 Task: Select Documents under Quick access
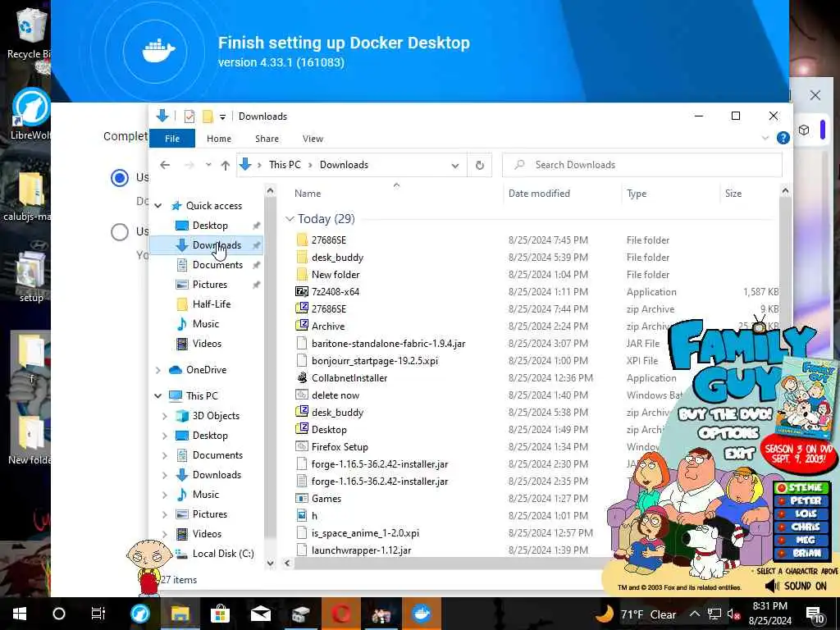(x=217, y=265)
